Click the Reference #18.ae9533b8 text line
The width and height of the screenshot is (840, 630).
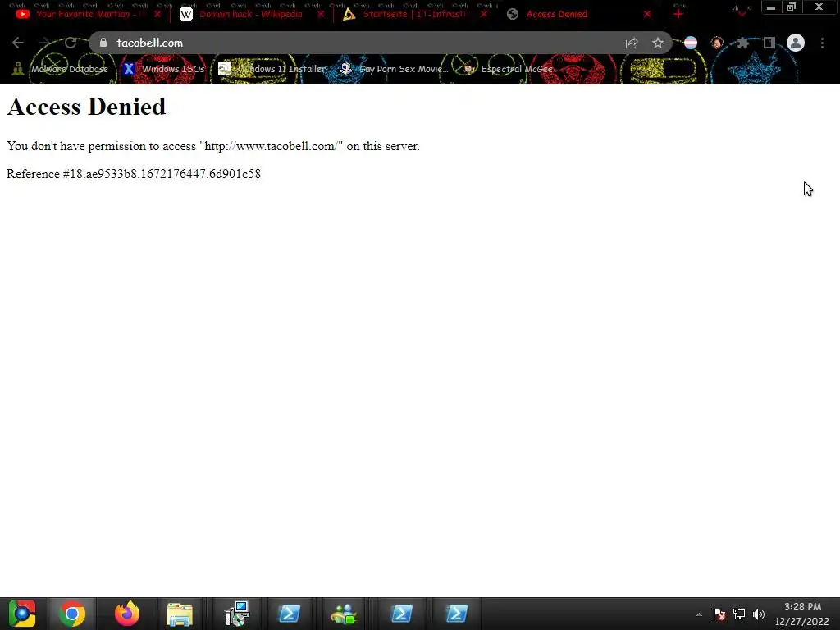click(134, 174)
